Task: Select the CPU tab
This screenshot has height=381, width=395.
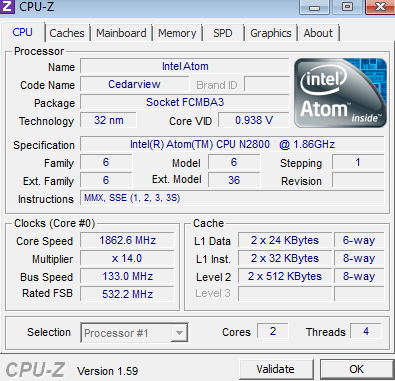Action: (23, 32)
